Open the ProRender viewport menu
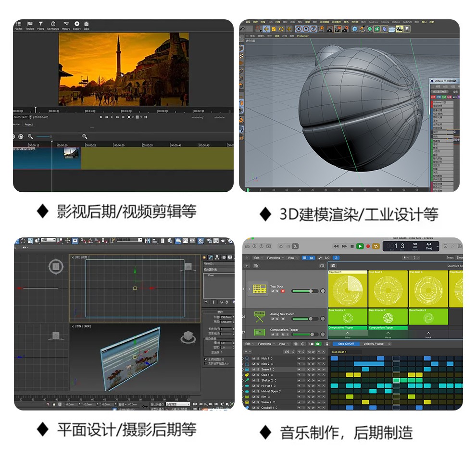Viewport: 476px width, 472px height. point(302,36)
